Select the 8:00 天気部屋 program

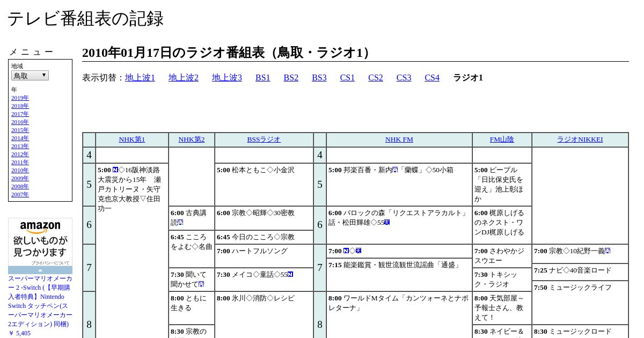click(502, 308)
